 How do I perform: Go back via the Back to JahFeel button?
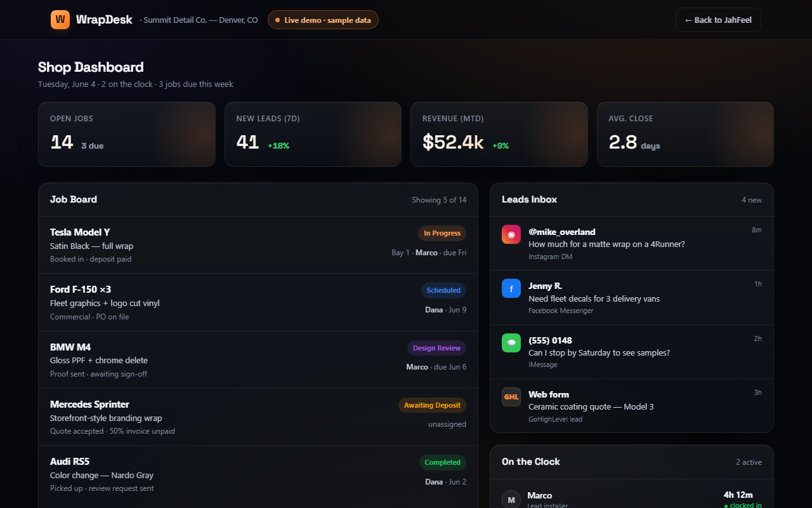(718, 20)
